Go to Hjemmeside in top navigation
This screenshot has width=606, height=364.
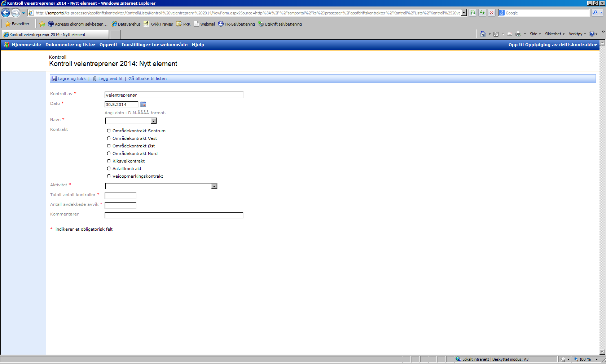26,45
